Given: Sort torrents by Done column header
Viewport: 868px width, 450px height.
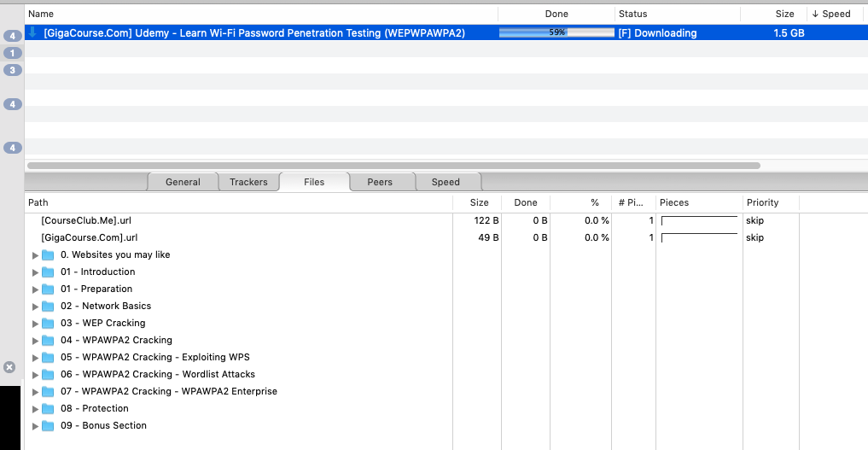Looking at the screenshot, I should pos(556,14).
